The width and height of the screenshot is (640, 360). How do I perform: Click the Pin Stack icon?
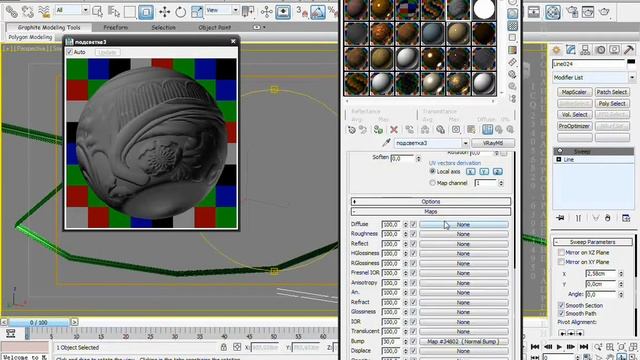[x=560, y=218]
